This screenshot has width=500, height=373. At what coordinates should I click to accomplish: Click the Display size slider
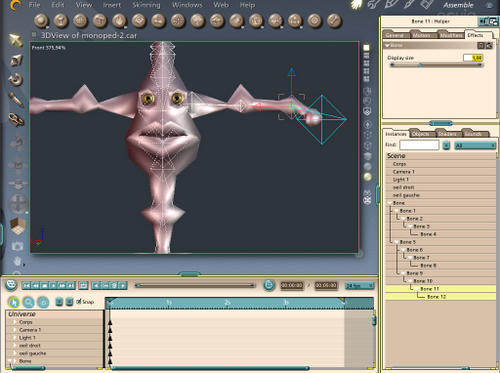coord(436,65)
